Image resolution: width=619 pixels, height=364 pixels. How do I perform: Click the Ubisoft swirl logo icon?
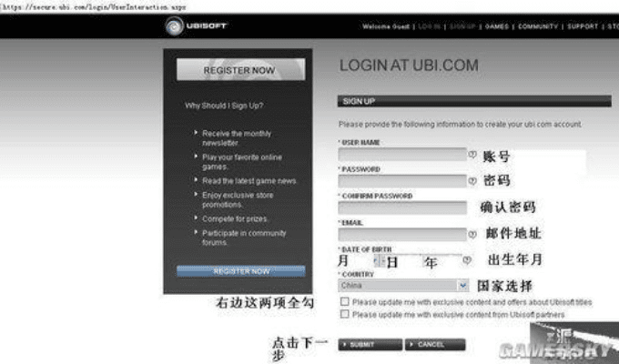point(174,26)
